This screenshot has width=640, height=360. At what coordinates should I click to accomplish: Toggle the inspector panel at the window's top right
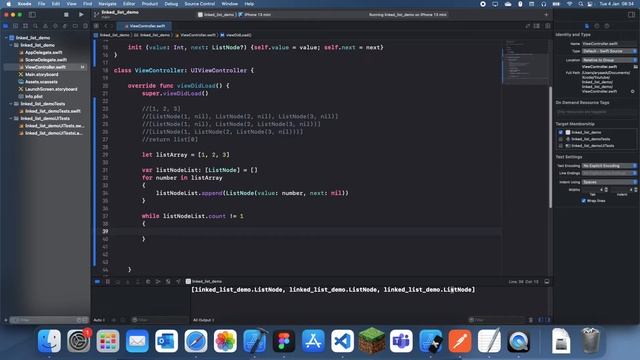(631, 14)
